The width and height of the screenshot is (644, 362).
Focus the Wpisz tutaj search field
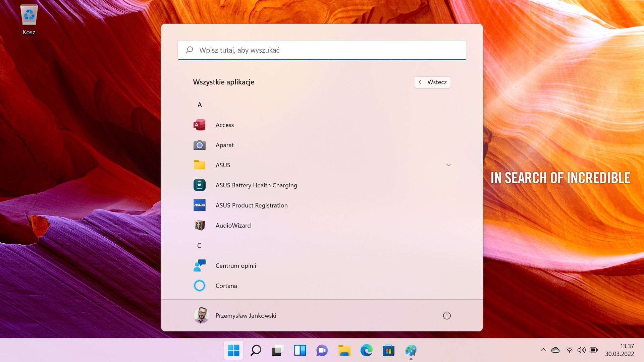pyautogui.click(x=322, y=50)
